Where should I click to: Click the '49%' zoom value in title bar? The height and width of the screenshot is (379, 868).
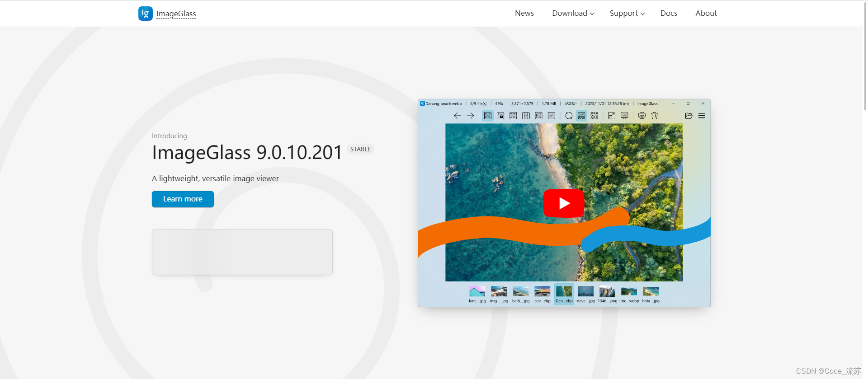[499, 103]
